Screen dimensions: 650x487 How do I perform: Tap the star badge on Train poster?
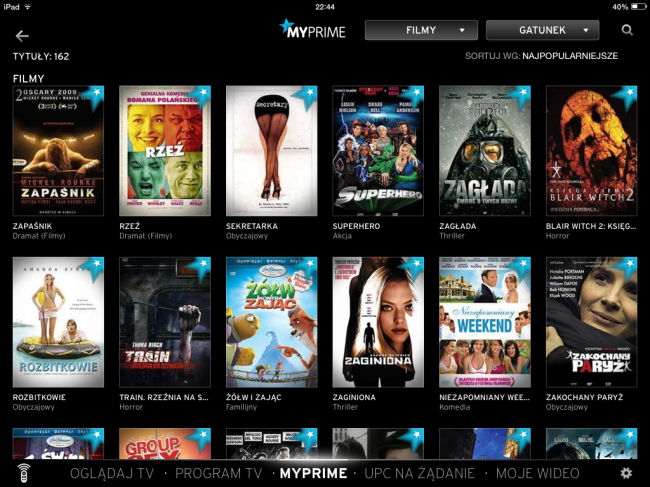[x=201, y=267]
